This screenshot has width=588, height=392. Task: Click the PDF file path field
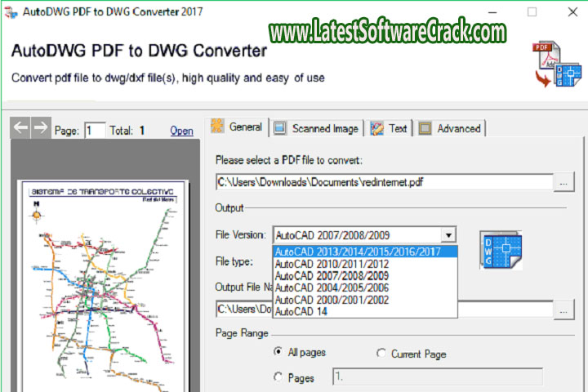[x=385, y=183]
